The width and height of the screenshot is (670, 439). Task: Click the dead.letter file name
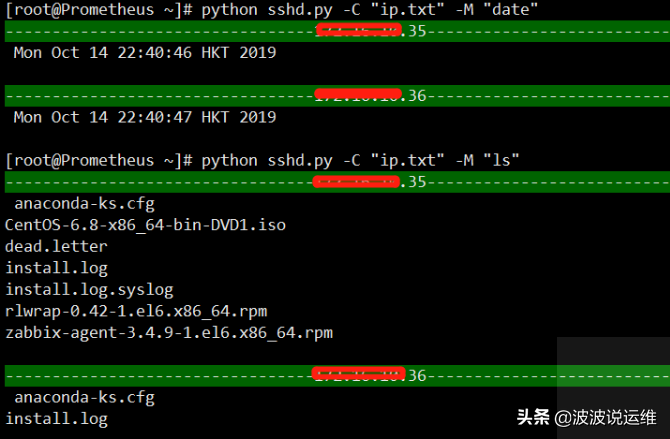coord(56,246)
